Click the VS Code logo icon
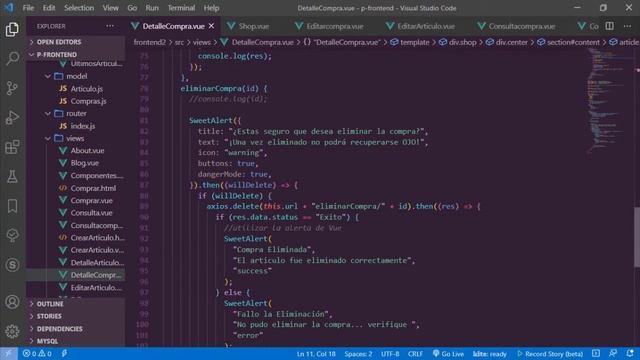Image resolution: width=640 pixels, height=360 pixels. pos(9,7)
